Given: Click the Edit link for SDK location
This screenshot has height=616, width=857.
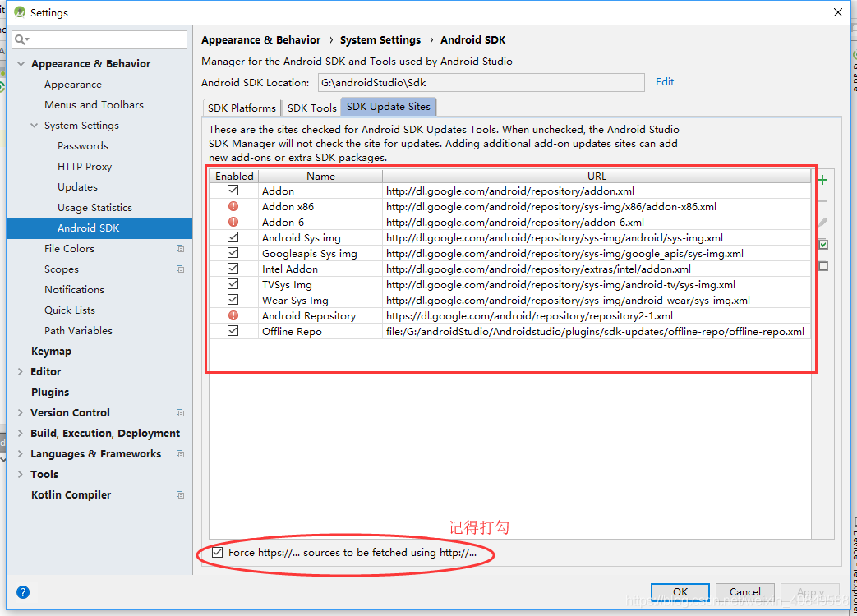Looking at the screenshot, I should (665, 82).
